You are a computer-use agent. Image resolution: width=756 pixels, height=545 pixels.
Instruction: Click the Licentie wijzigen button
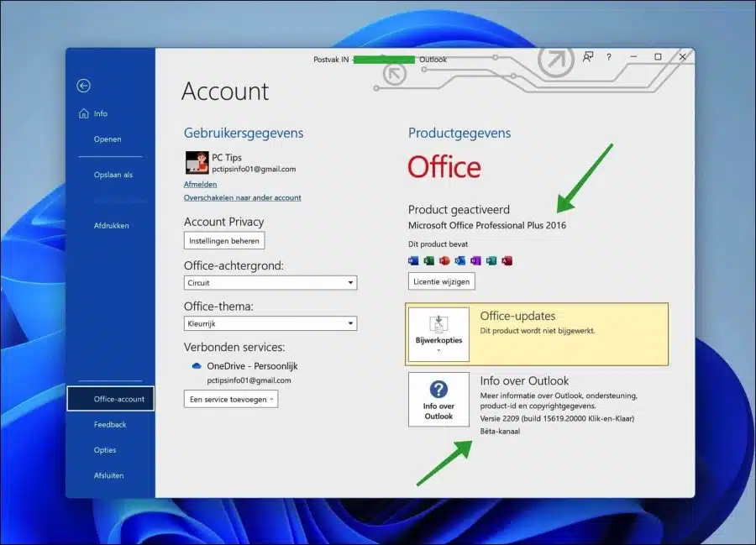(x=441, y=281)
